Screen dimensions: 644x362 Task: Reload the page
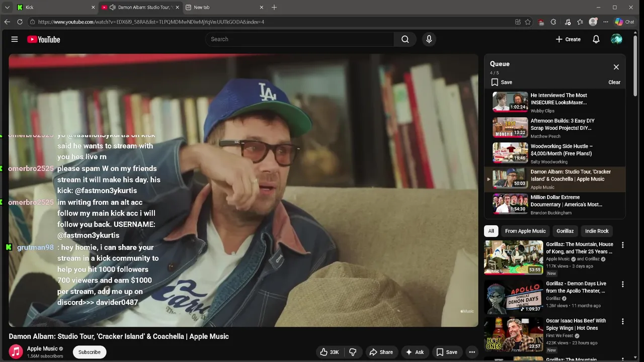click(20, 22)
